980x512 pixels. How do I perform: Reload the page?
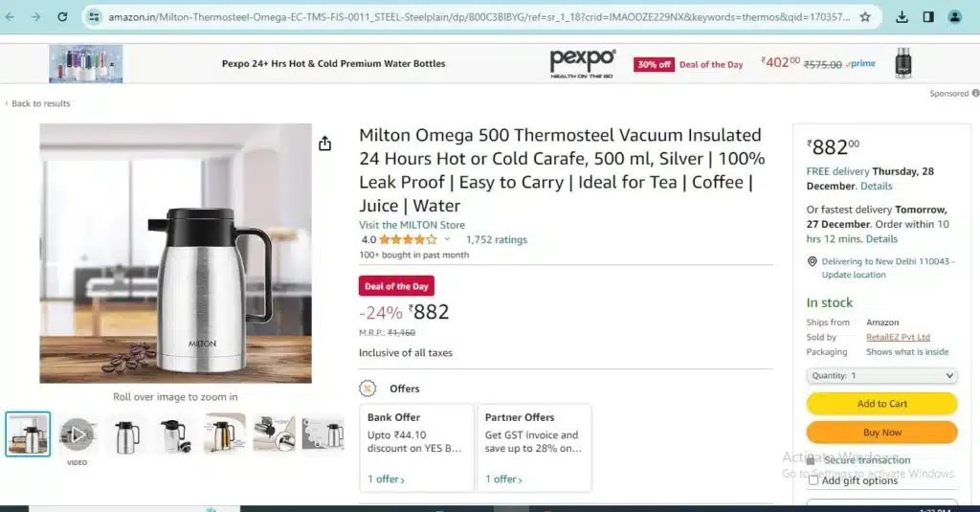point(62,17)
